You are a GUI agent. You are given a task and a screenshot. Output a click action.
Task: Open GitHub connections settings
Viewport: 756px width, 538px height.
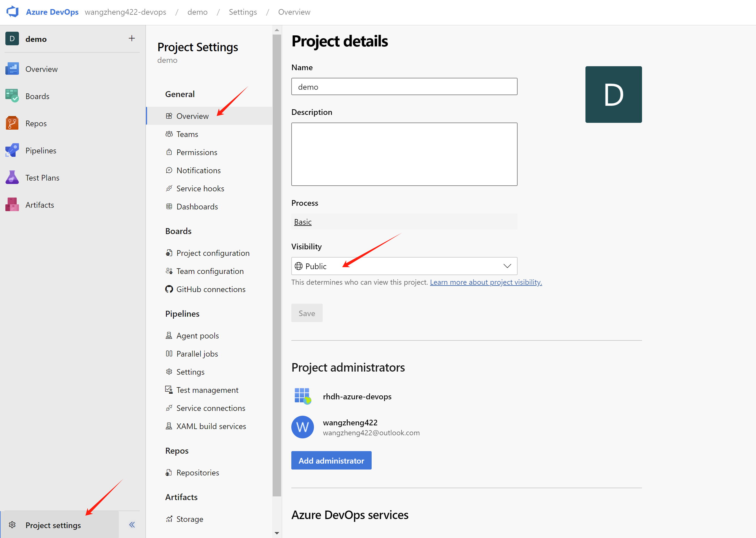[210, 289]
